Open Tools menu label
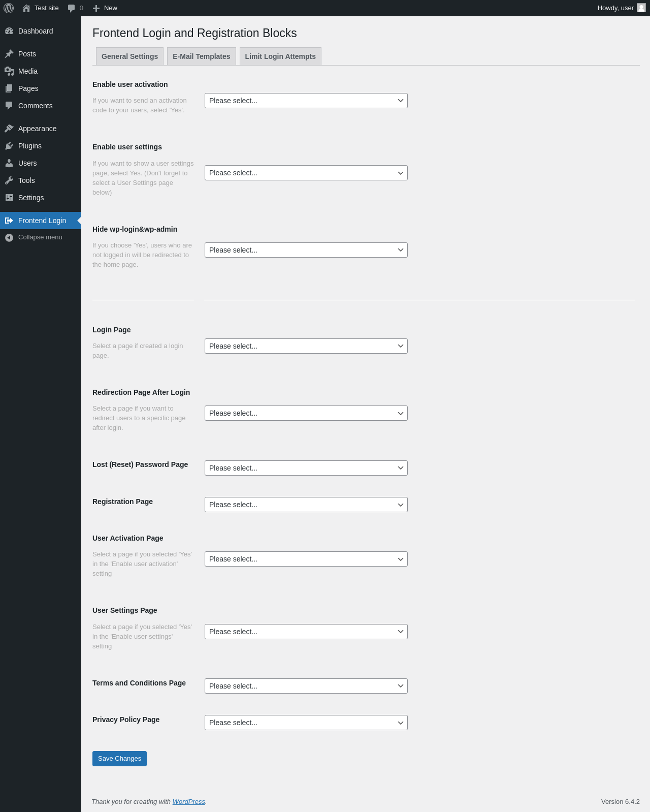Screen dimensions: 650x812 26,180
